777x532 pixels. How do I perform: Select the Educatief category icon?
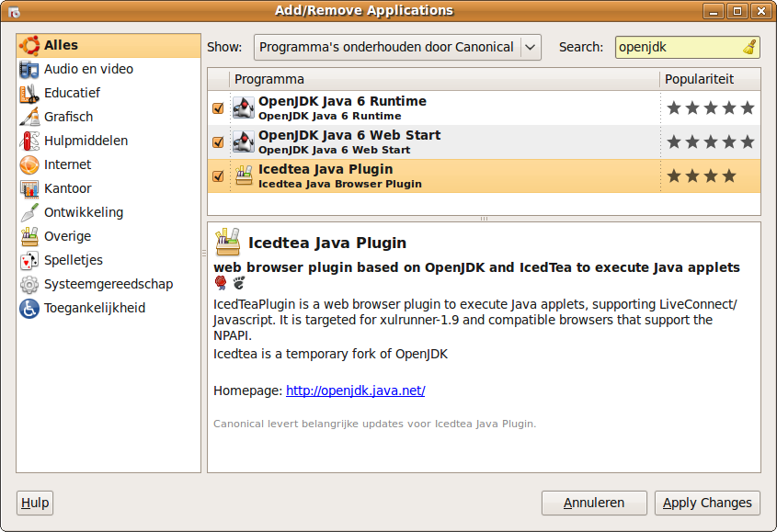[29, 94]
